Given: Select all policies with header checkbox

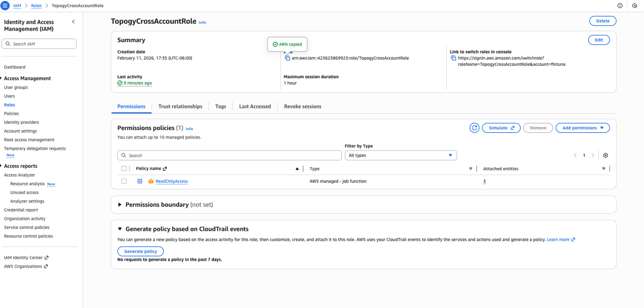Looking at the screenshot, I should (124, 168).
